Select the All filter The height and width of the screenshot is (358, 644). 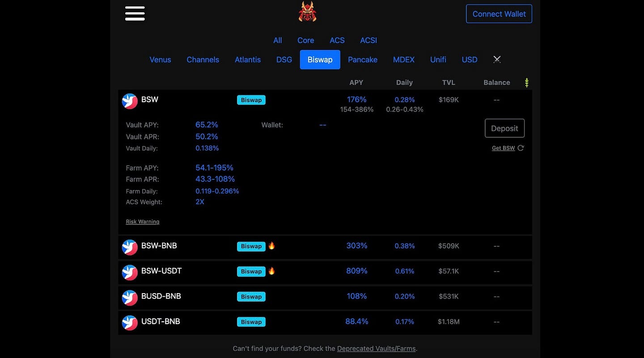278,40
